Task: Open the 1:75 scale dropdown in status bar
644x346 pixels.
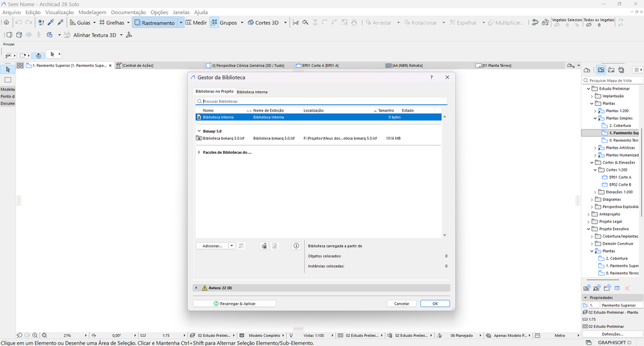Action: click(184, 335)
